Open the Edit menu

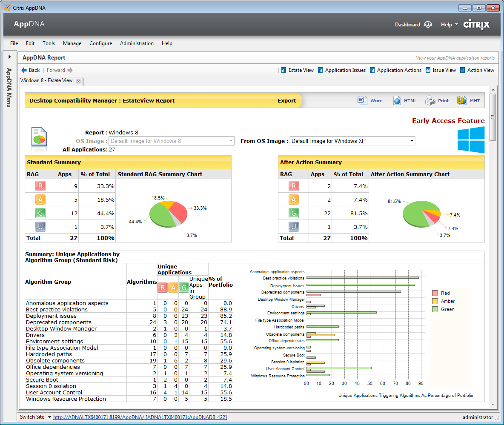click(30, 43)
